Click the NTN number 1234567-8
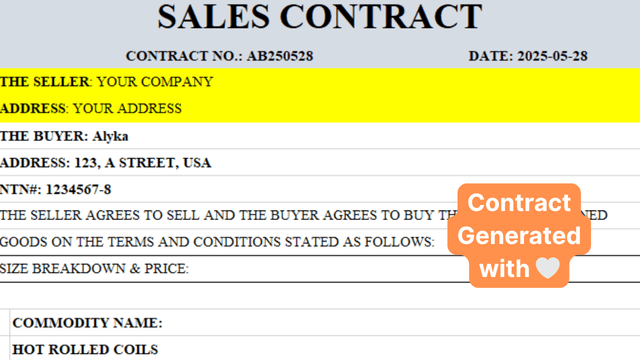640x360 pixels. 78,189
